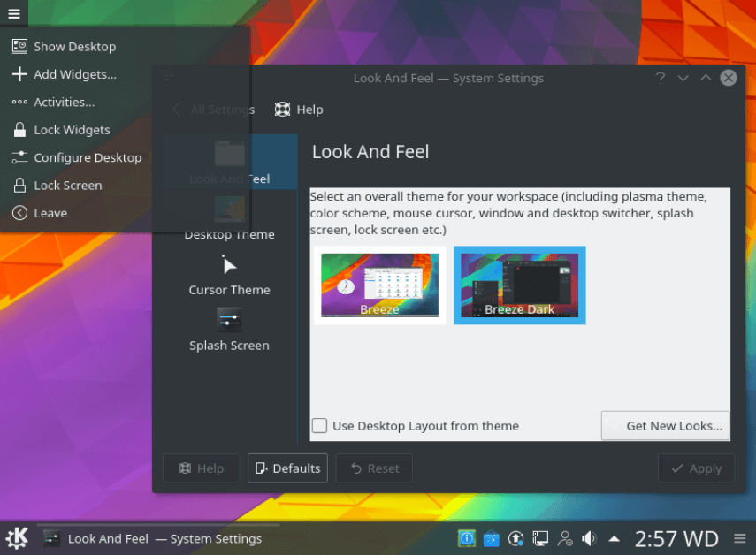The image size is (756, 555).
Task: Click the update/upload circle tray icon
Action: pyautogui.click(x=515, y=538)
